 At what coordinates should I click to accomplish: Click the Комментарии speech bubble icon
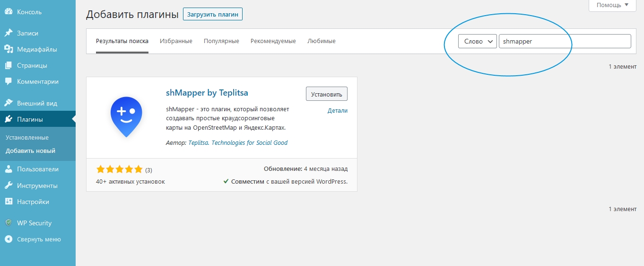click(x=9, y=81)
